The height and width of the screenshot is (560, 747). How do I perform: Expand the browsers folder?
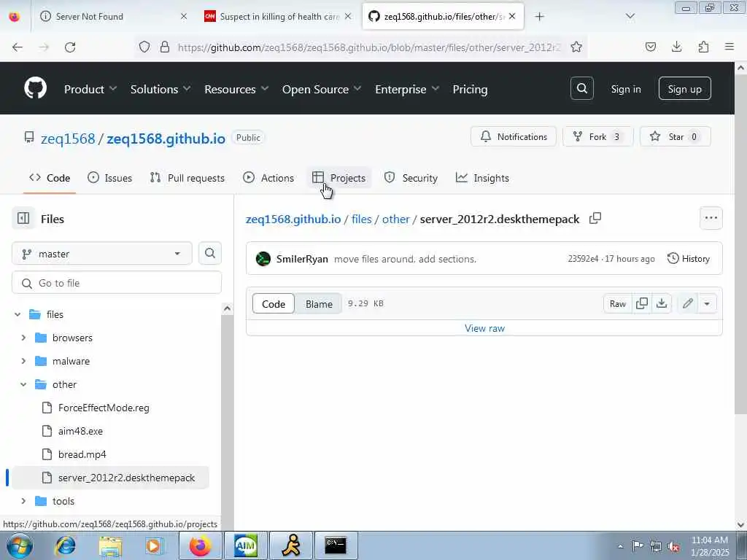23,338
